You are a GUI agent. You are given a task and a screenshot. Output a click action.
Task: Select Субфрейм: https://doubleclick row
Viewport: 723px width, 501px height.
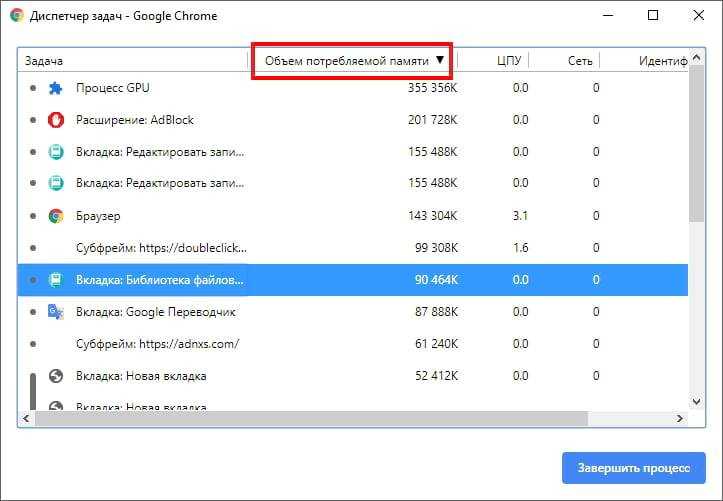[x=353, y=248]
